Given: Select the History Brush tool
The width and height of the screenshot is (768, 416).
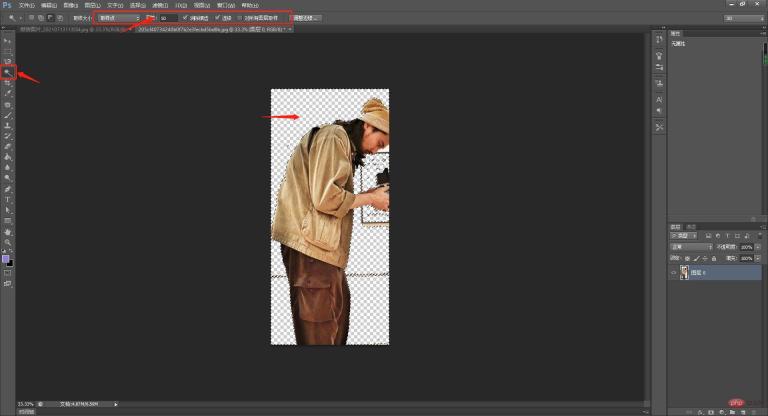Looking at the screenshot, I should 7,136.
